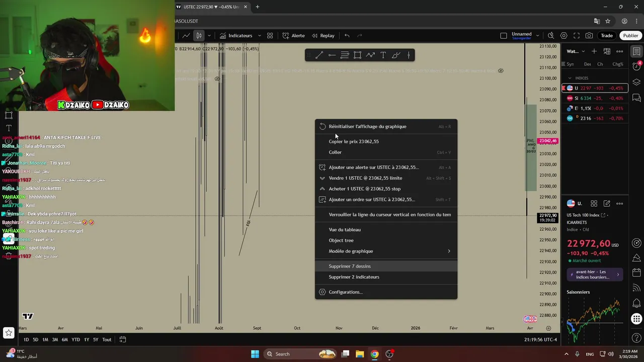This screenshot has height=362, width=644.
Task: Open the Unnamed layout dropdown arrow
Action: click(x=537, y=36)
